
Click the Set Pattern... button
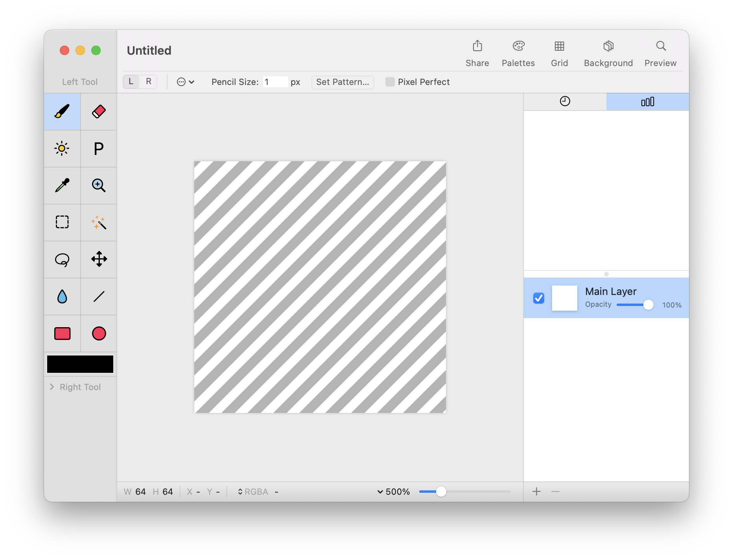343,82
